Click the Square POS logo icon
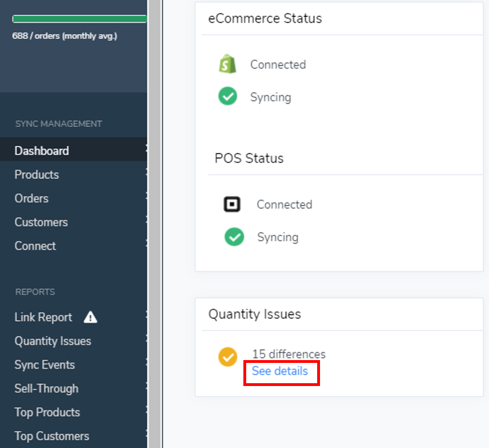This screenshot has height=448, width=489. [x=232, y=205]
